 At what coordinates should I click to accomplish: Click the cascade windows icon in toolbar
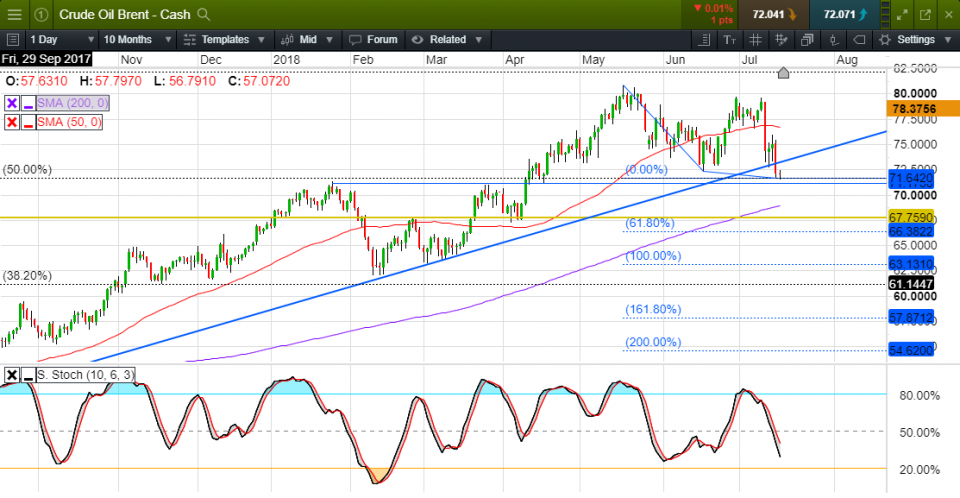point(807,39)
